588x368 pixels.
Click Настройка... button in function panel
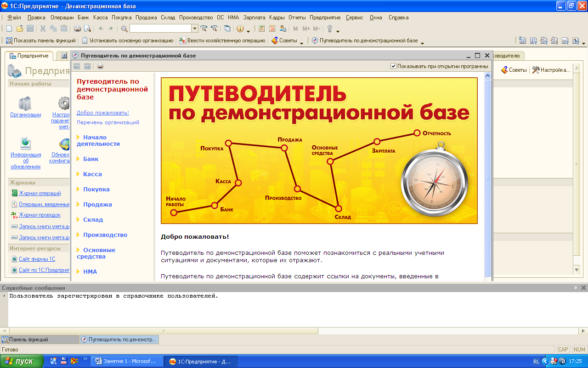point(551,70)
